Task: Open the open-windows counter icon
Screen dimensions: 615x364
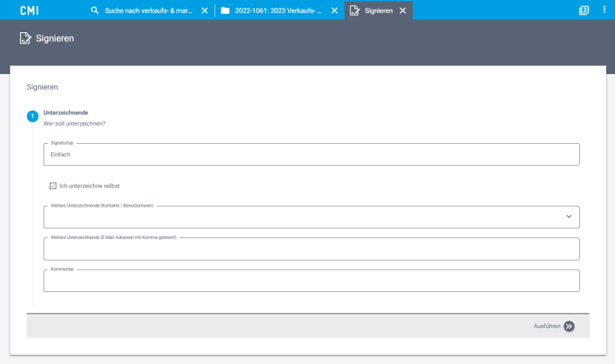Action: [x=584, y=10]
